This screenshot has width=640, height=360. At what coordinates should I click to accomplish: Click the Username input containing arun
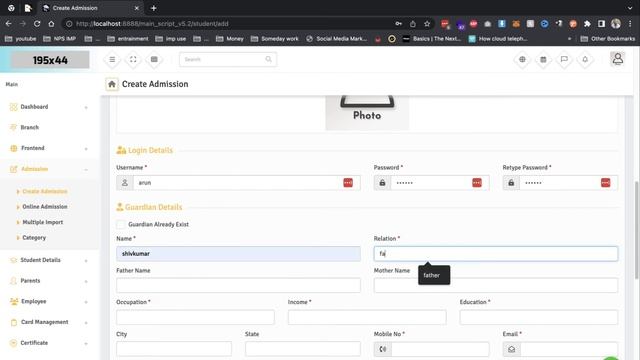[238, 183]
